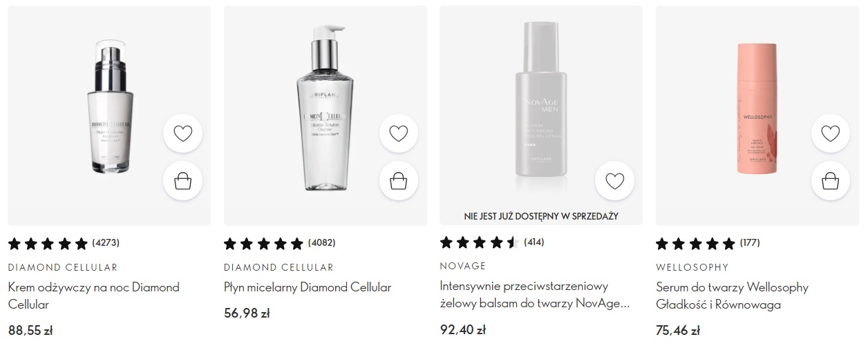Viewport: 868px width, 348px height.
Task: Add Krem odżywczy na noc to wishlist
Action: tap(182, 133)
